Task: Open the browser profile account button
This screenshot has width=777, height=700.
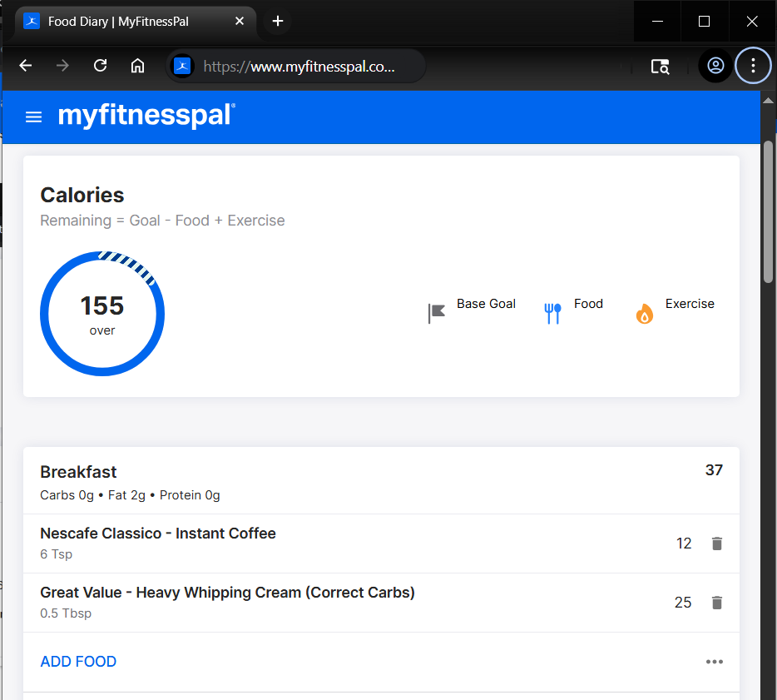Action: 715,66
